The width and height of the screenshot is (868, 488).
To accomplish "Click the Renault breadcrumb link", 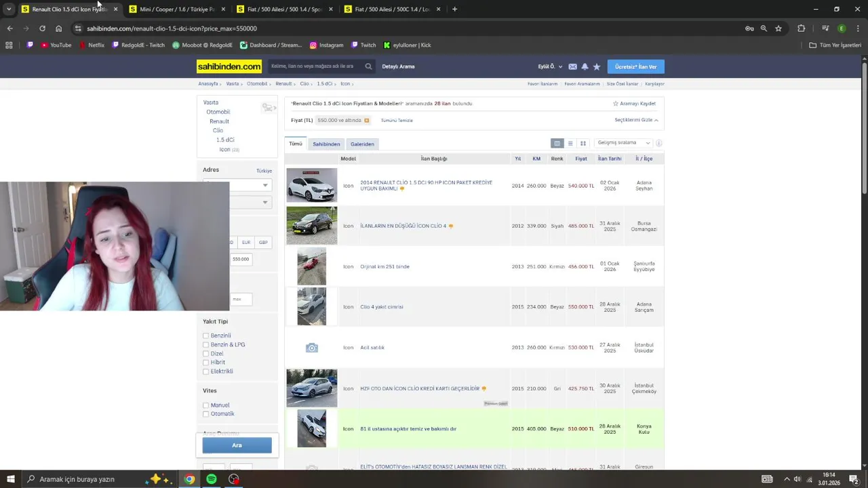I will coord(283,84).
